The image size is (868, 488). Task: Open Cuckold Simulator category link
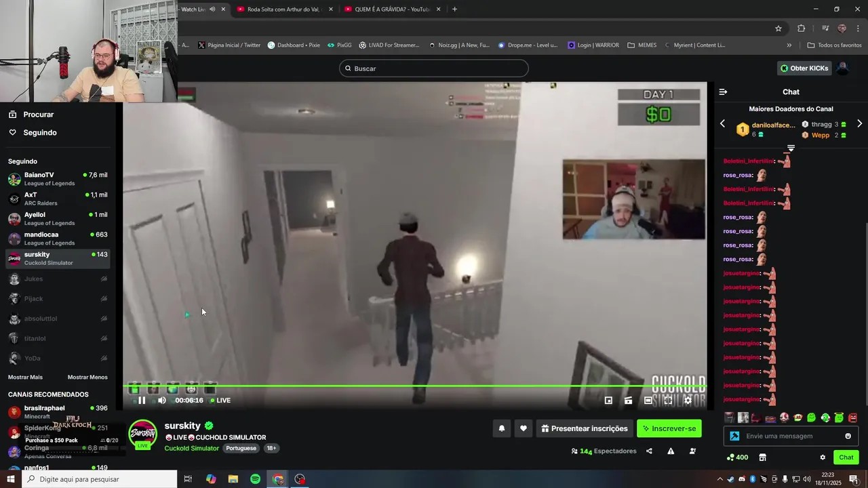coord(192,448)
